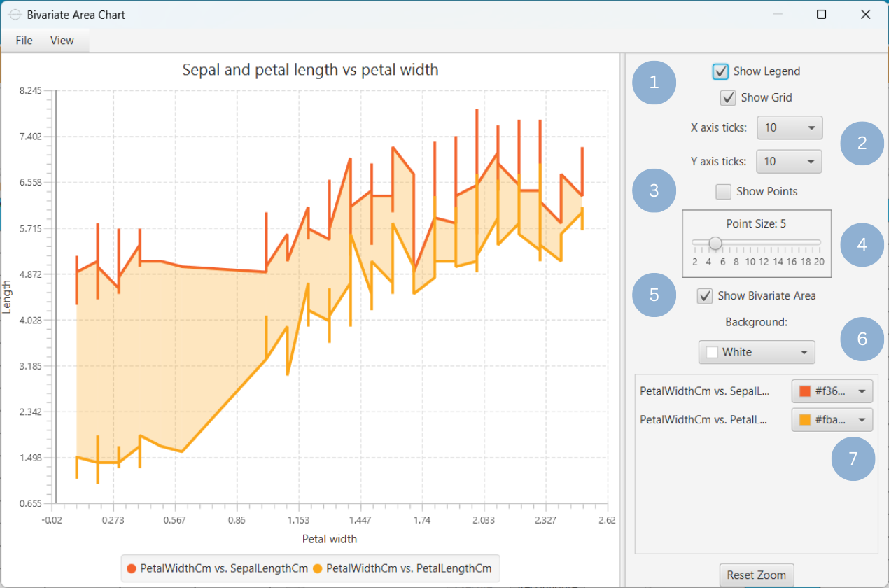Click the numbered circle 1 annotation
This screenshot has height=588, width=889.
point(654,83)
